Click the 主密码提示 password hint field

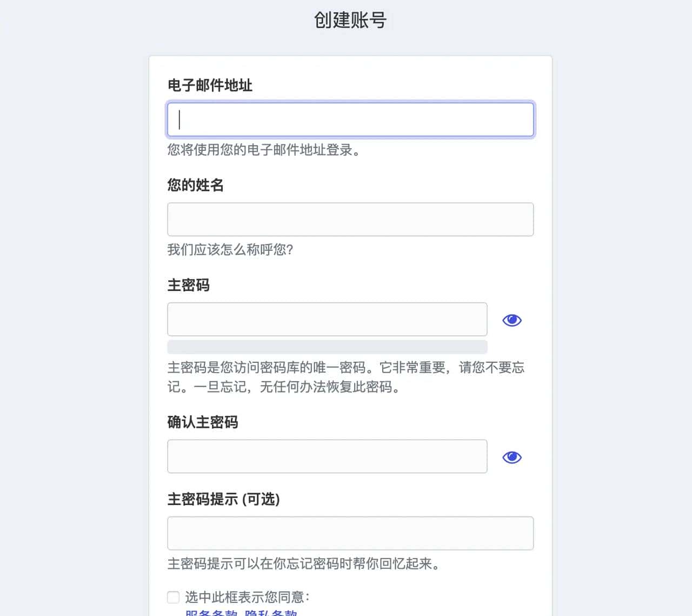(350, 533)
